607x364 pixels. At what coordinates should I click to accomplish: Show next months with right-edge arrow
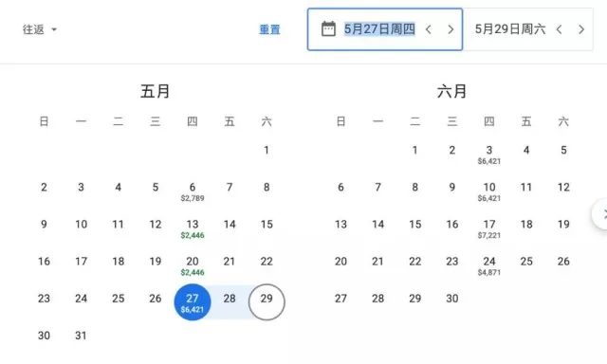(601, 214)
